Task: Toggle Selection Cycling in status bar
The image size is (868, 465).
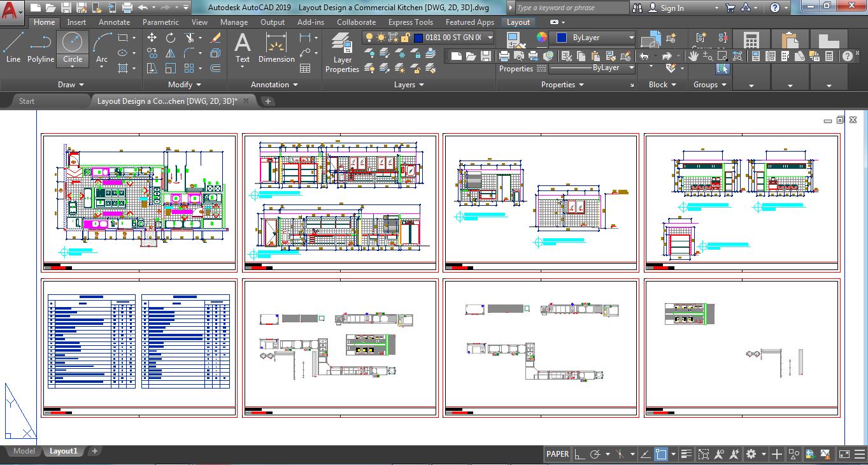Action: pyautogui.click(x=704, y=454)
